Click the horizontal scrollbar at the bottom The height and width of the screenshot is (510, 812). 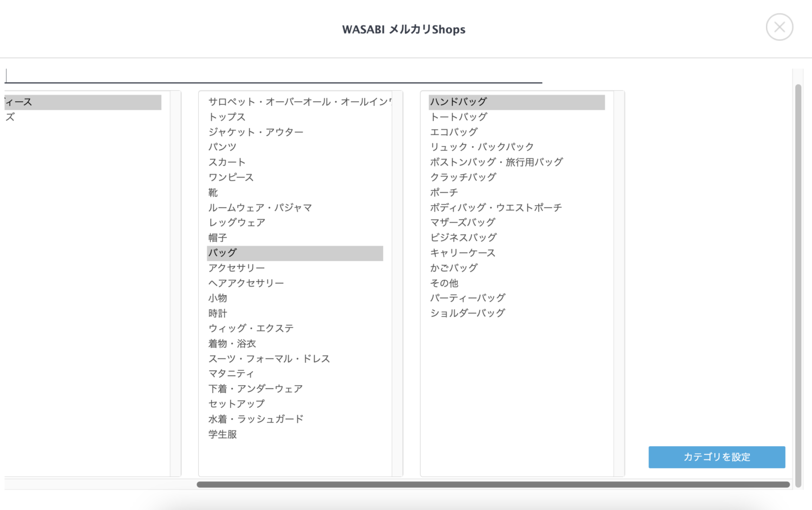493,485
